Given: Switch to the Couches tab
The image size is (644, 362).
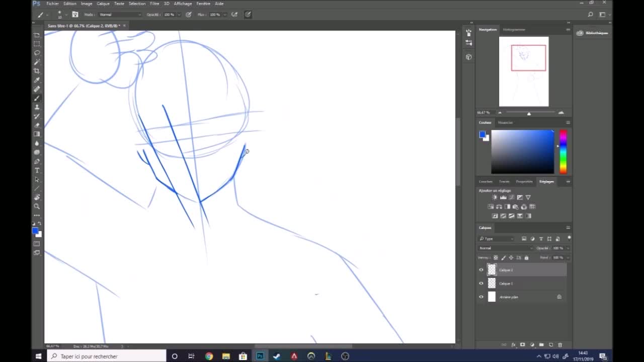Looking at the screenshot, I should [x=486, y=182].
